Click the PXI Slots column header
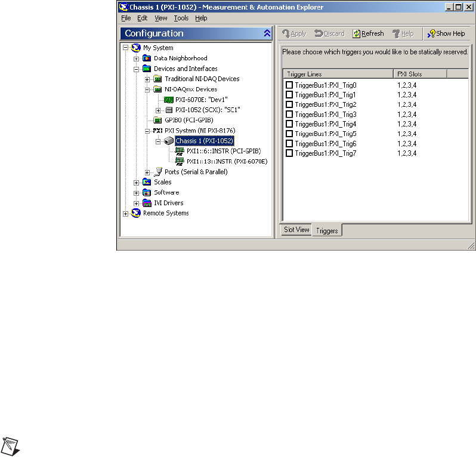This screenshot has height=457, width=476. click(x=420, y=74)
